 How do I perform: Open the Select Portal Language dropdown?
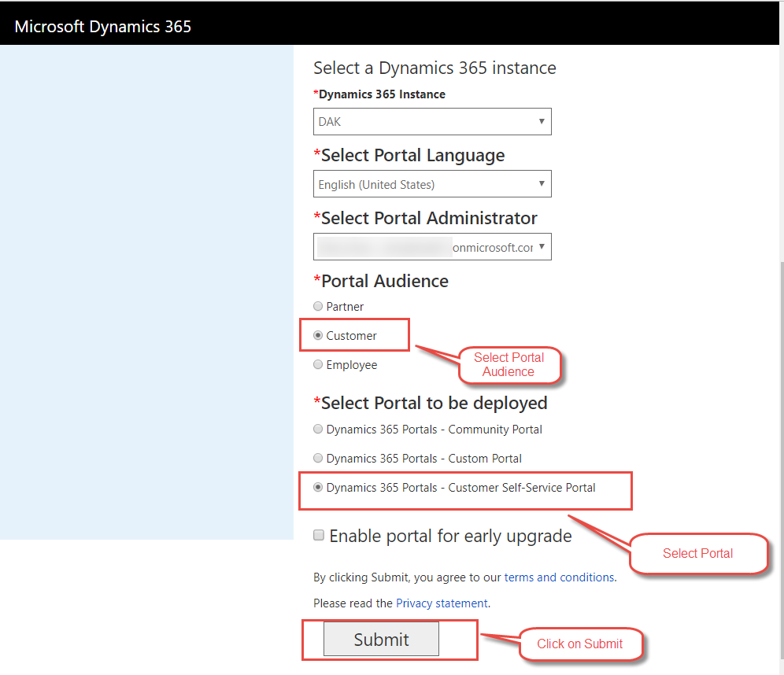click(432, 184)
